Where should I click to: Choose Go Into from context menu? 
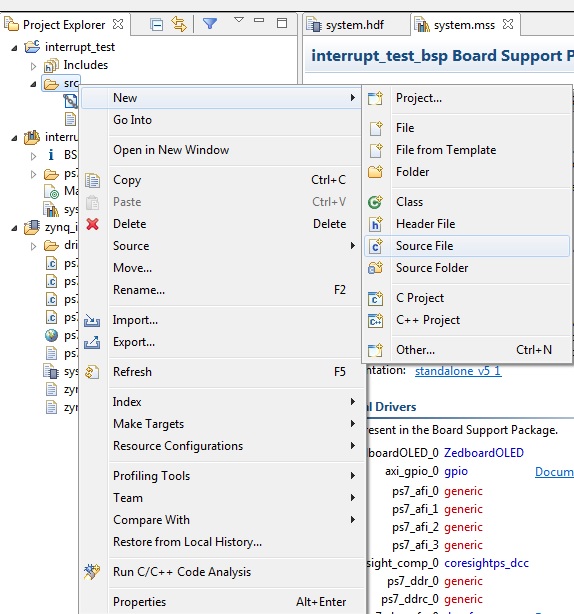[x=222, y=120]
